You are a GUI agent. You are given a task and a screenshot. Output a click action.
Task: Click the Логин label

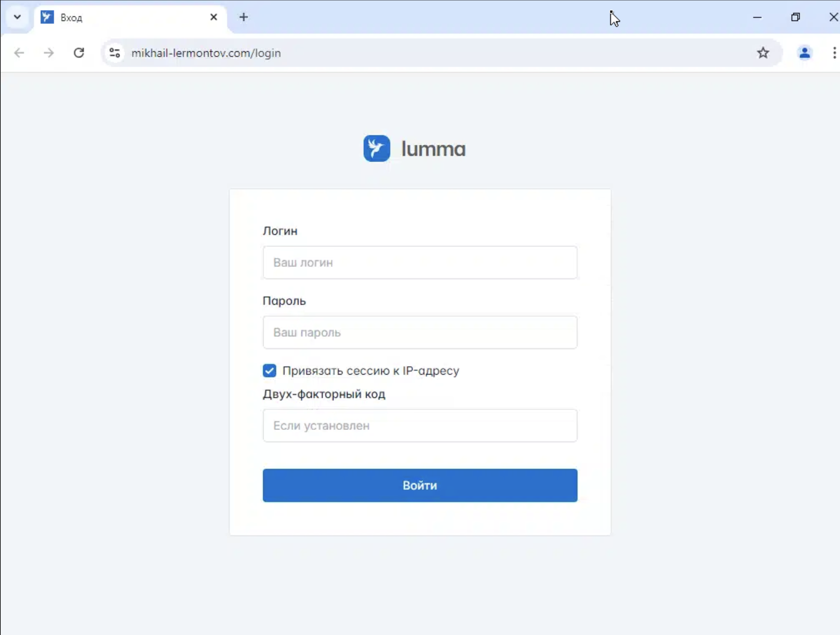click(280, 231)
